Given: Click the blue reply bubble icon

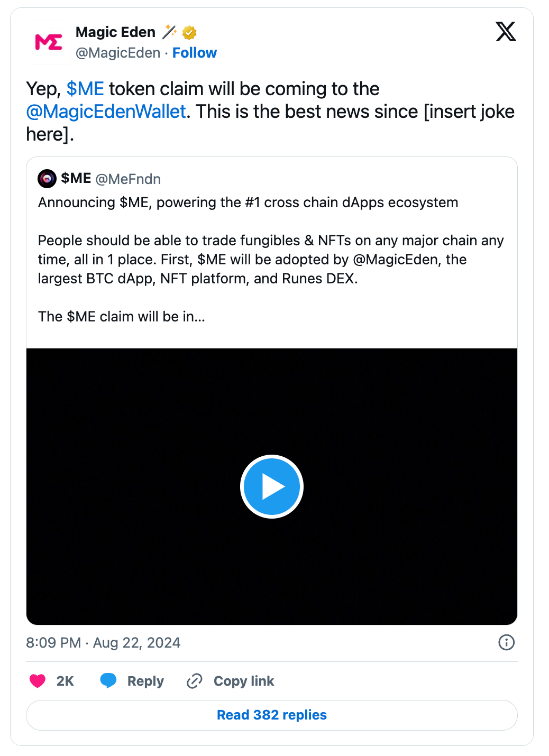Looking at the screenshot, I should point(108,680).
